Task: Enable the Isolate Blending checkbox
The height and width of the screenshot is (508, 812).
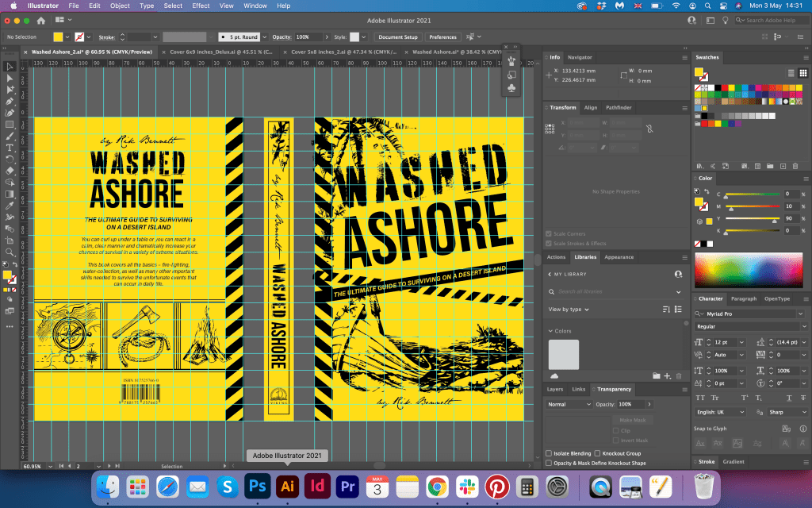Action: 550,453
